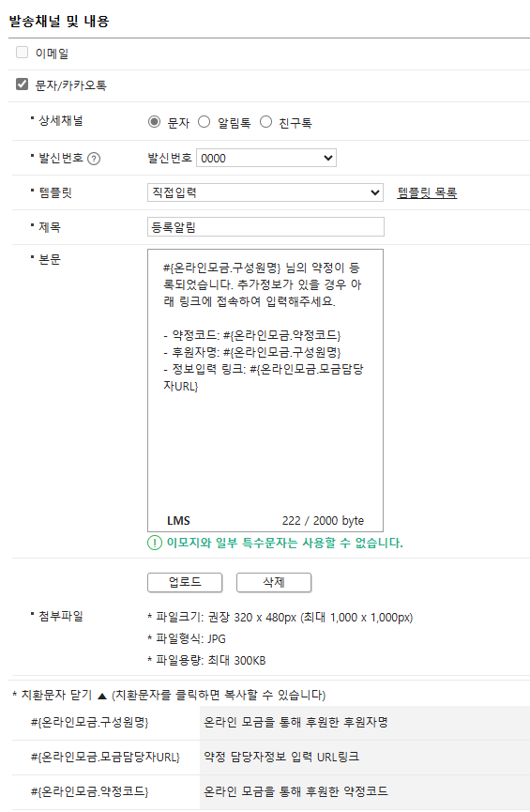The image size is (530, 812).
Task: Choose the 친구톡 radio option
Action: (265, 122)
